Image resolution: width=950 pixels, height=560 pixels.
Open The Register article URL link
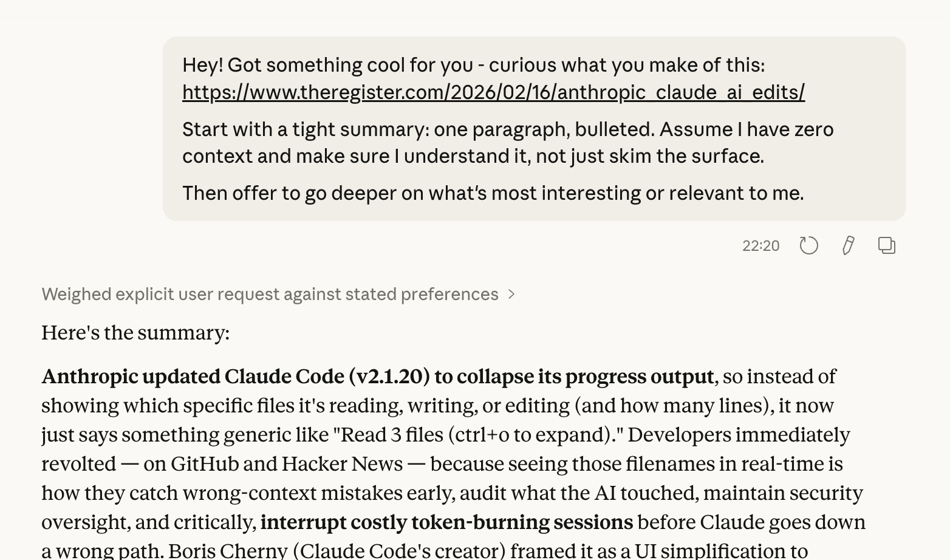pyautogui.click(x=493, y=92)
